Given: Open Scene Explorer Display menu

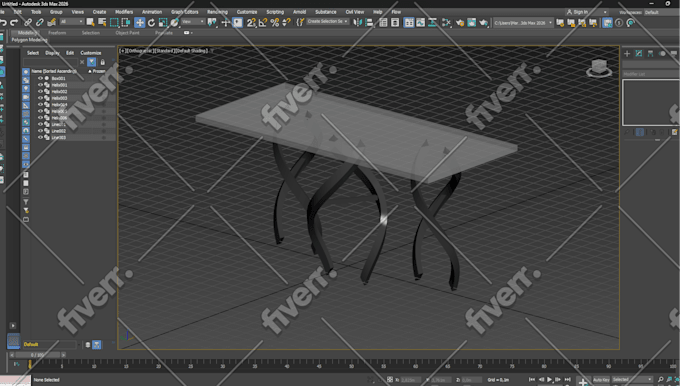Looking at the screenshot, I should pos(52,53).
